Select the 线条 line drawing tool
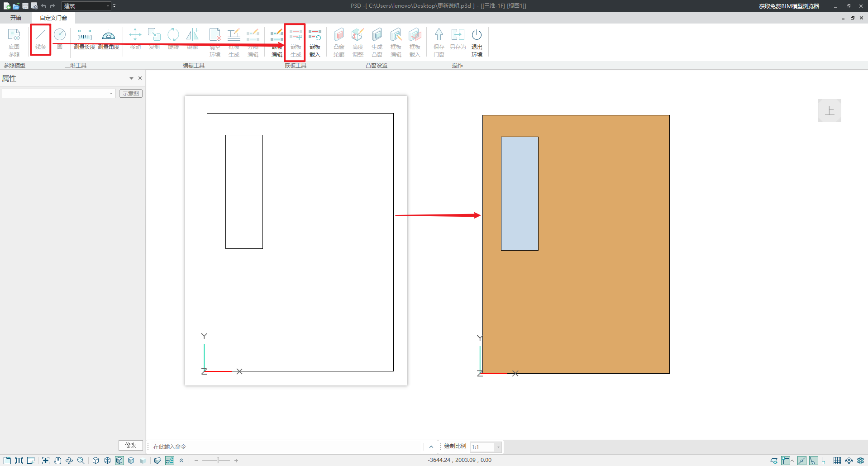 [41, 39]
